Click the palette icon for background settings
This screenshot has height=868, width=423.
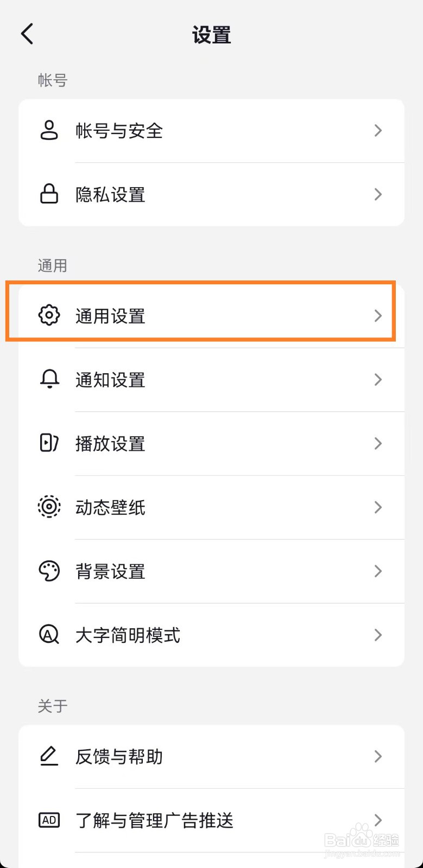click(x=49, y=571)
